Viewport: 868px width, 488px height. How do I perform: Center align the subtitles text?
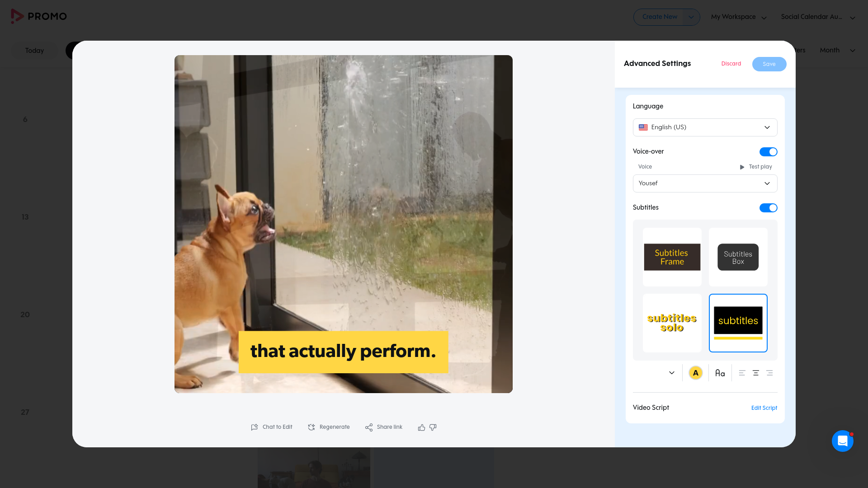coord(755,373)
